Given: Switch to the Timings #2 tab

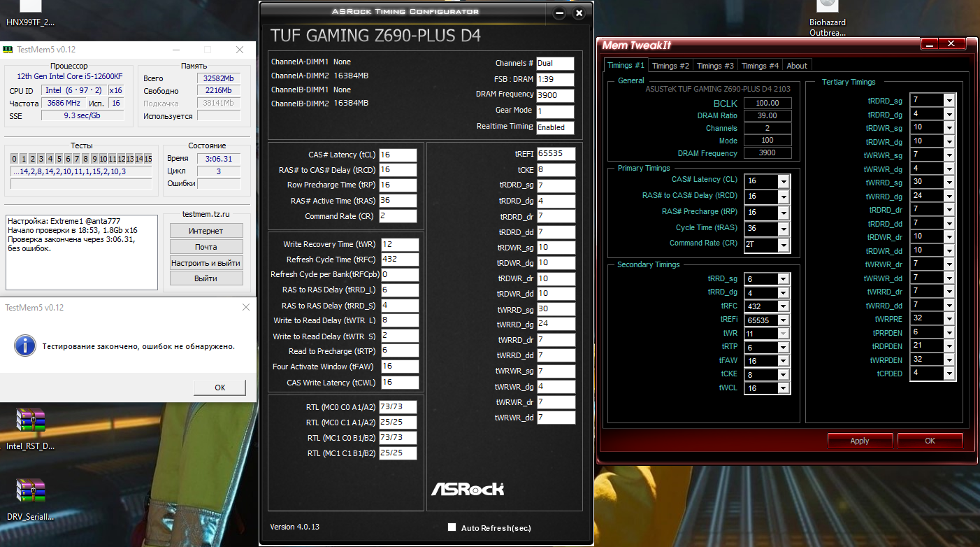Looking at the screenshot, I should (x=670, y=66).
